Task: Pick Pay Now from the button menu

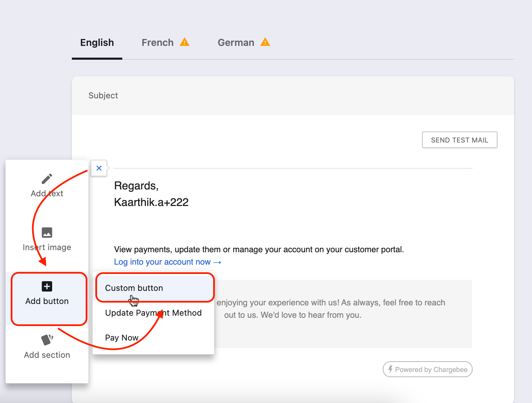Action: pyautogui.click(x=122, y=338)
